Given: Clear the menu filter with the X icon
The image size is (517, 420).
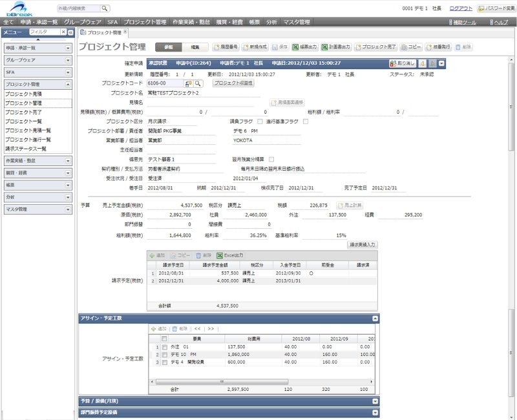Looking at the screenshot, I should coord(63,32).
